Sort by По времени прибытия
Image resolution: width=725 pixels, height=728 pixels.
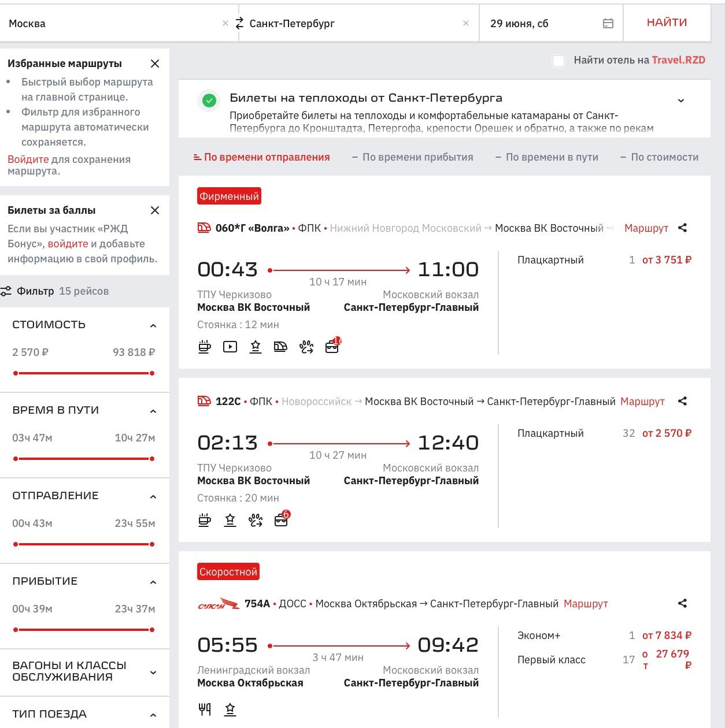coord(412,157)
